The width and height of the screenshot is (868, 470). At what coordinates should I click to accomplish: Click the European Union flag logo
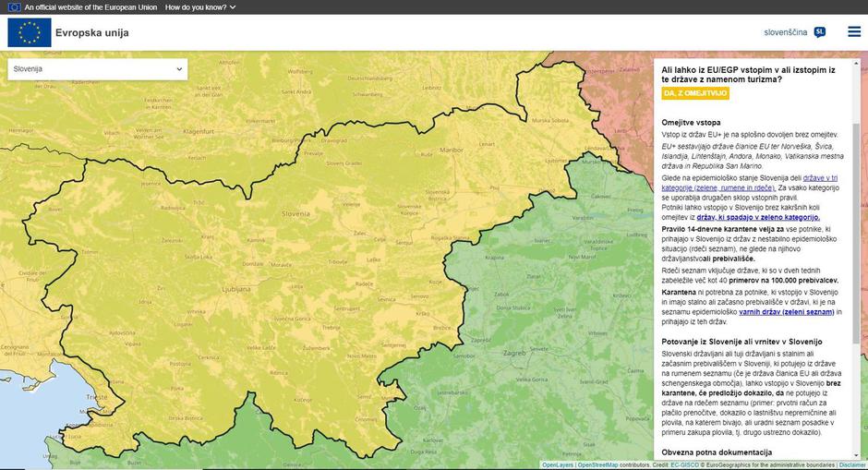pyautogui.click(x=30, y=33)
